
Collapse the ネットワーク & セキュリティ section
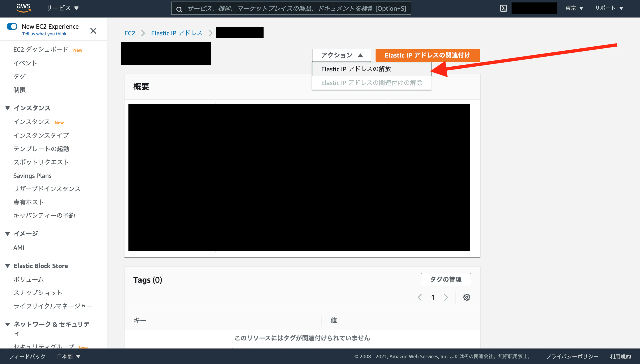[x=8, y=324]
